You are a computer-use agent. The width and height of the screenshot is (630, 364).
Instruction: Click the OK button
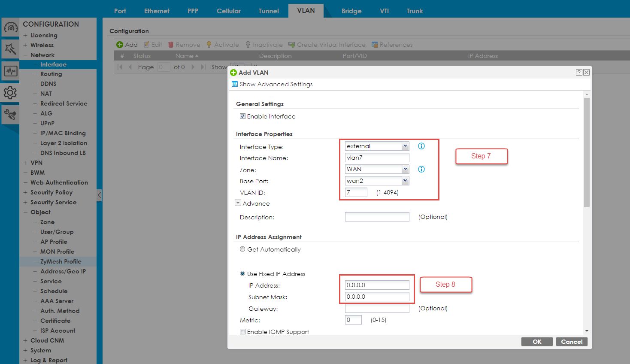[x=537, y=342]
